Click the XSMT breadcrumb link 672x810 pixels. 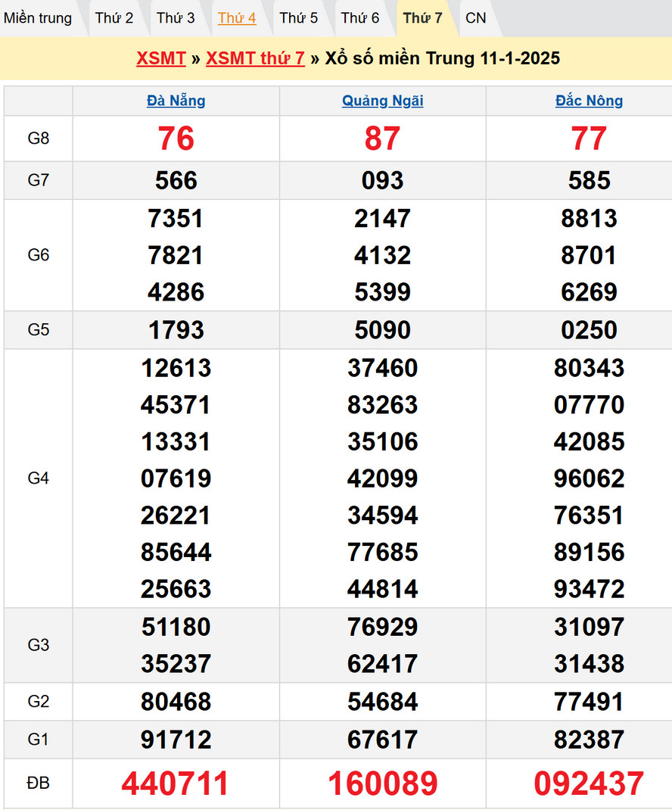point(161,59)
